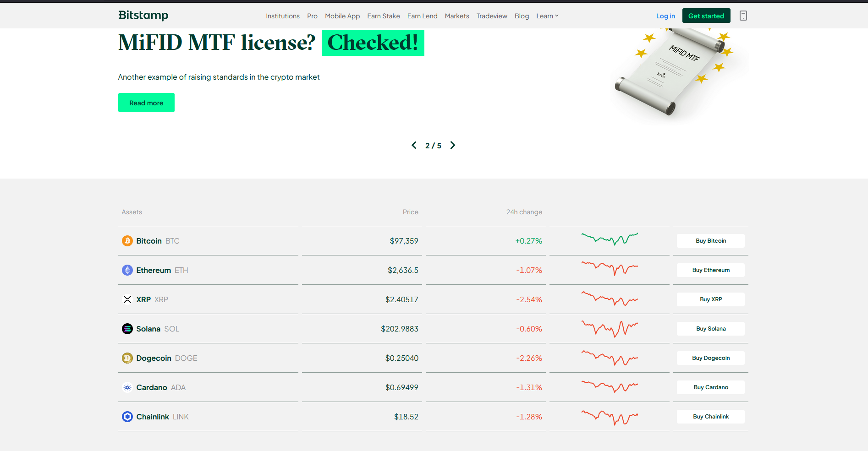Click Buy XRP button
This screenshot has width=868, height=451.
(711, 299)
